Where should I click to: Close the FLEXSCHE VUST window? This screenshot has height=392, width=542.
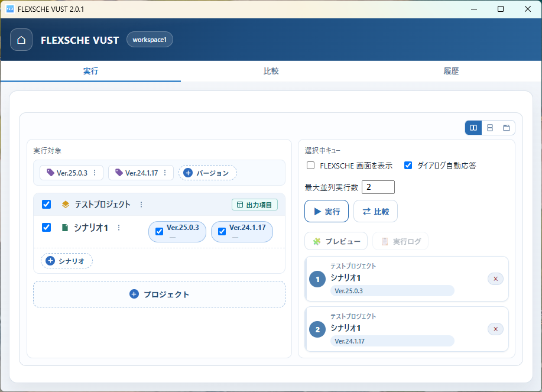pyautogui.click(x=527, y=9)
